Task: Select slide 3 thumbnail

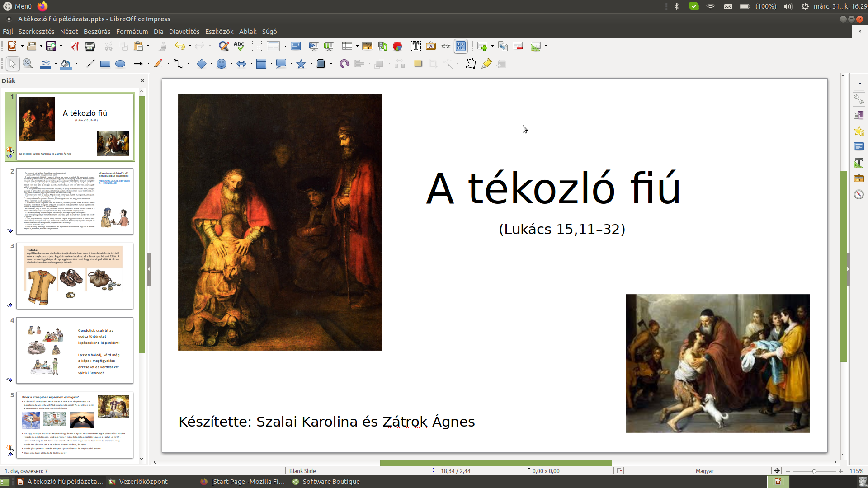Action: click(x=75, y=276)
